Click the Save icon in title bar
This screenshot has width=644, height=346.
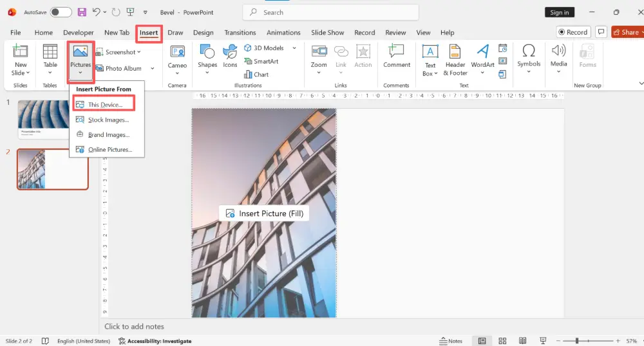click(x=82, y=12)
